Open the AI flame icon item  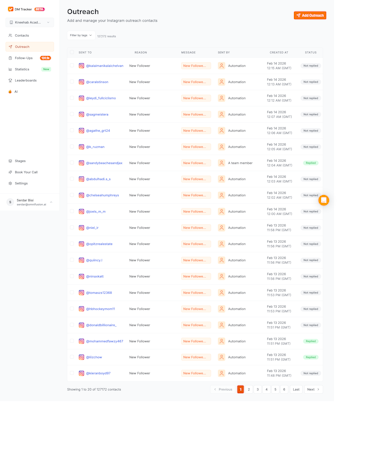10,92
